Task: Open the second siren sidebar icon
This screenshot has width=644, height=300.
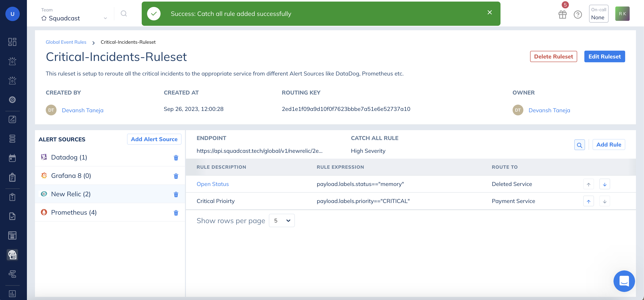Action: (x=12, y=80)
